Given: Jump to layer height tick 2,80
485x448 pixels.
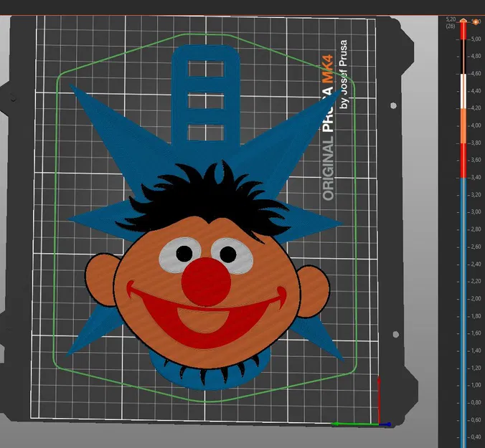Looking at the screenshot, I should tap(476, 229).
